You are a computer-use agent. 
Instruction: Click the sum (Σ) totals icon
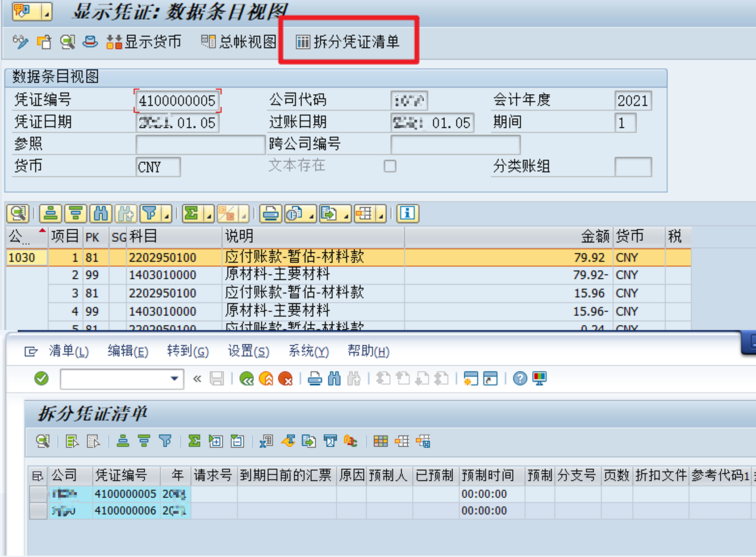[191, 214]
